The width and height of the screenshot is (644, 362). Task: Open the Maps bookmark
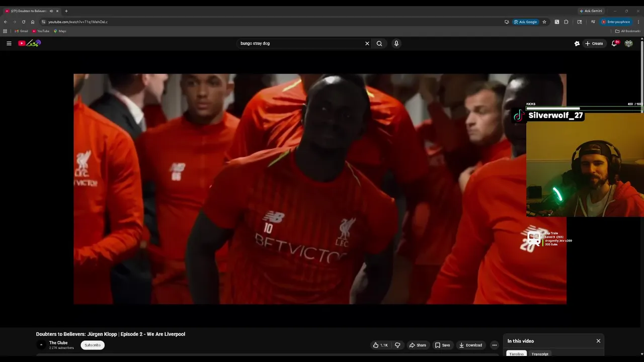[x=60, y=31]
